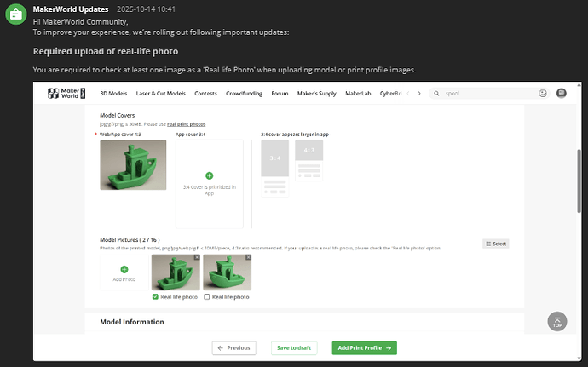Click the 2025-10-14 10:41 timestamp
The image size is (588, 367).
tap(147, 9)
